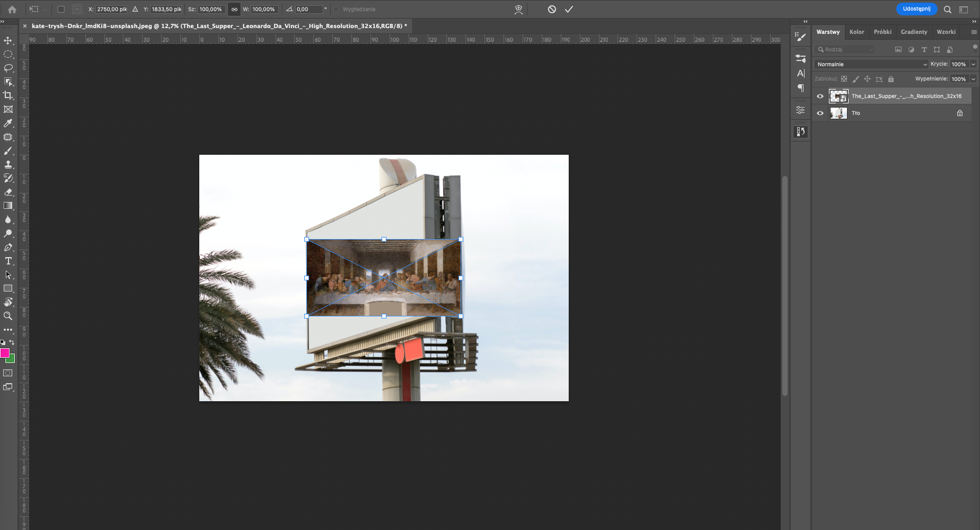Image resolution: width=980 pixels, height=530 pixels.
Task: Toggle the reference point checkbox
Action: 61,9
